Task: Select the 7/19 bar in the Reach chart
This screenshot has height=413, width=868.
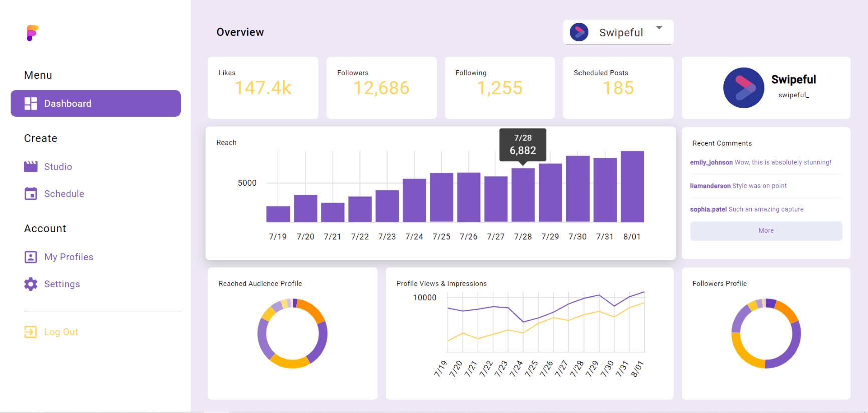Action: pyautogui.click(x=278, y=214)
